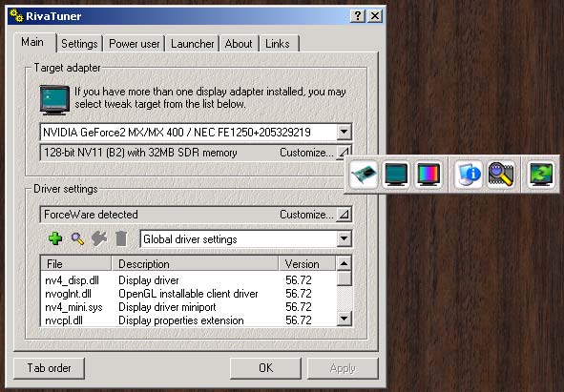Click the green plus add profile icon
The image size is (564, 392).
point(55,238)
